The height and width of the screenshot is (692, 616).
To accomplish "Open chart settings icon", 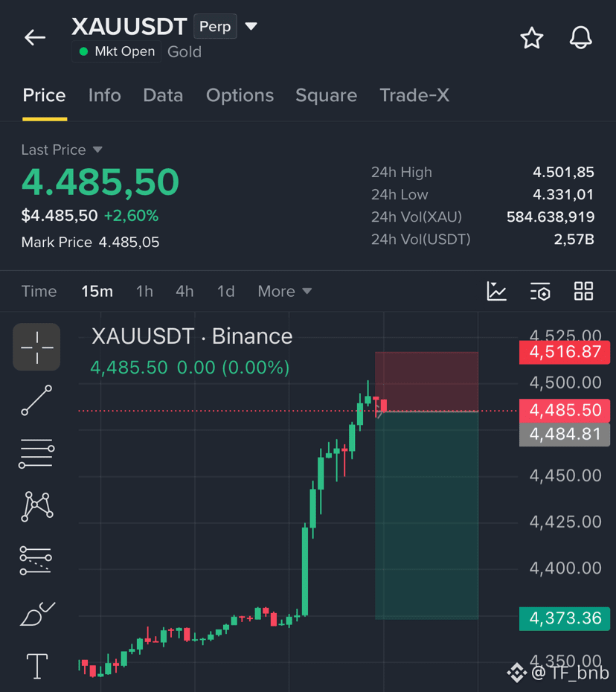I will (x=540, y=291).
